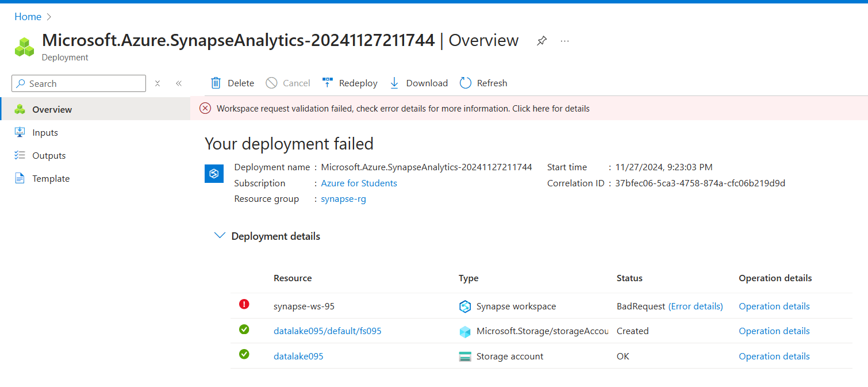868x387 pixels.
Task: Click the Created status in fs095 row
Action: click(x=632, y=331)
